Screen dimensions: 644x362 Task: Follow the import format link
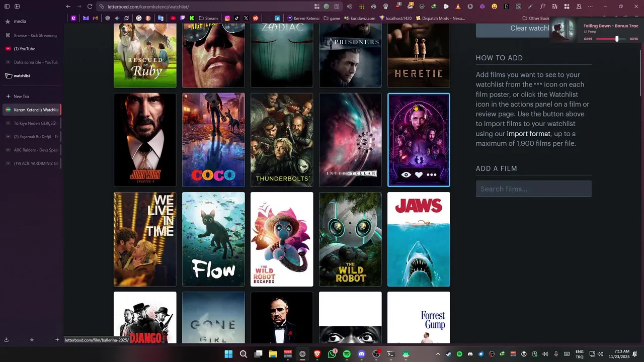(x=528, y=134)
